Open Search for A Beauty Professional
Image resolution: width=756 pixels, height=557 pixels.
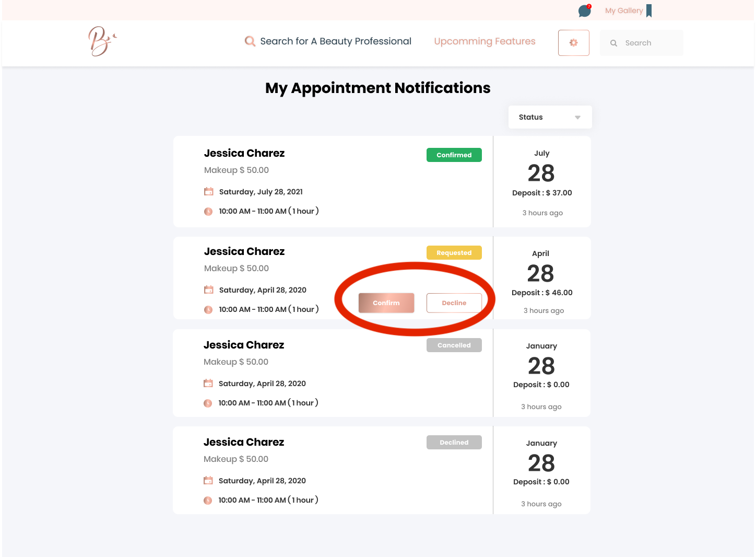coord(335,41)
